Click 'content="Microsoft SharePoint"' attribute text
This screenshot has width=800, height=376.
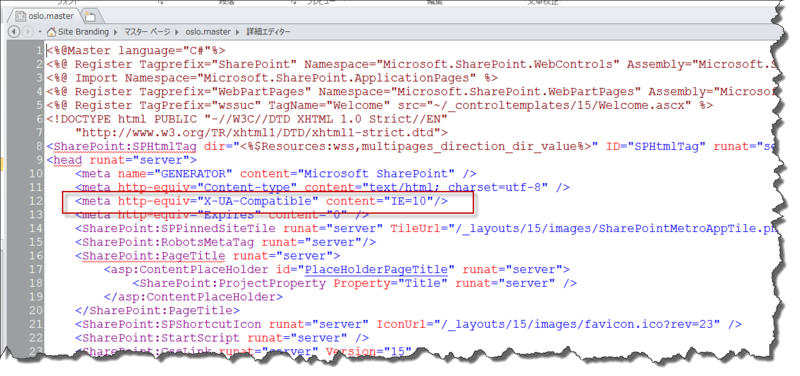[347, 174]
